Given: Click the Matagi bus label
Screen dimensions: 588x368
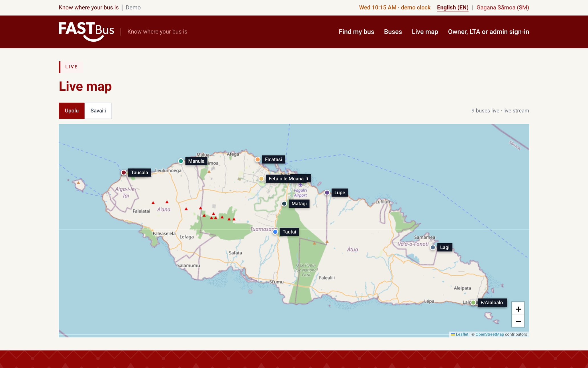Looking at the screenshot, I should [299, 204].
